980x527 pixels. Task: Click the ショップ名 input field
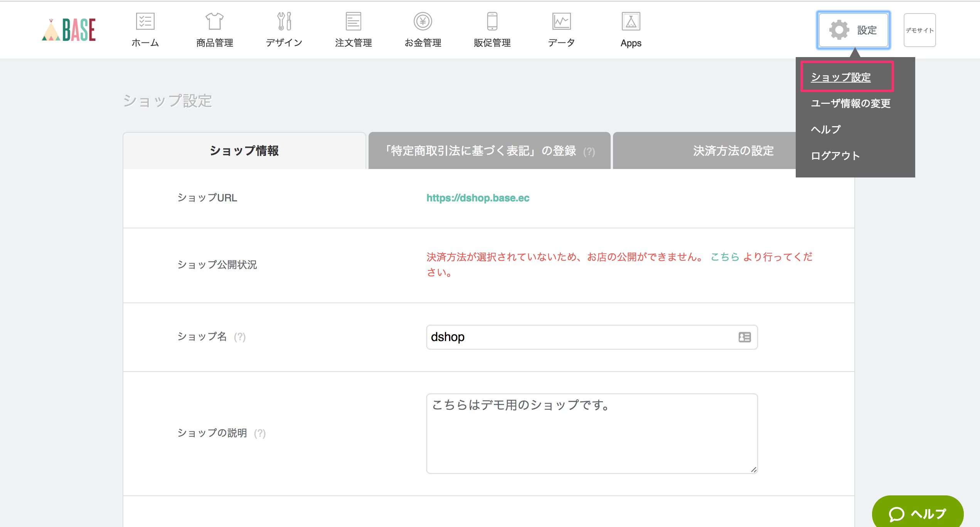click(x=578, y=337)
